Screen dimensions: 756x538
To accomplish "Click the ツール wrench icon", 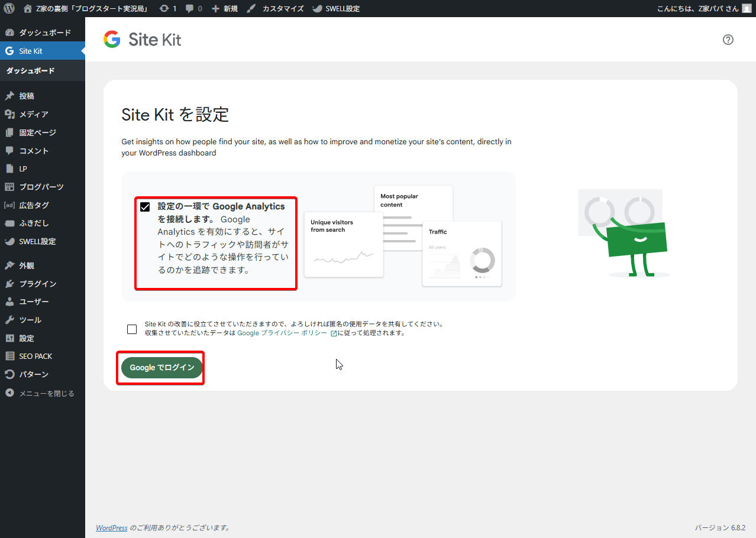I will tap(9, 320).
